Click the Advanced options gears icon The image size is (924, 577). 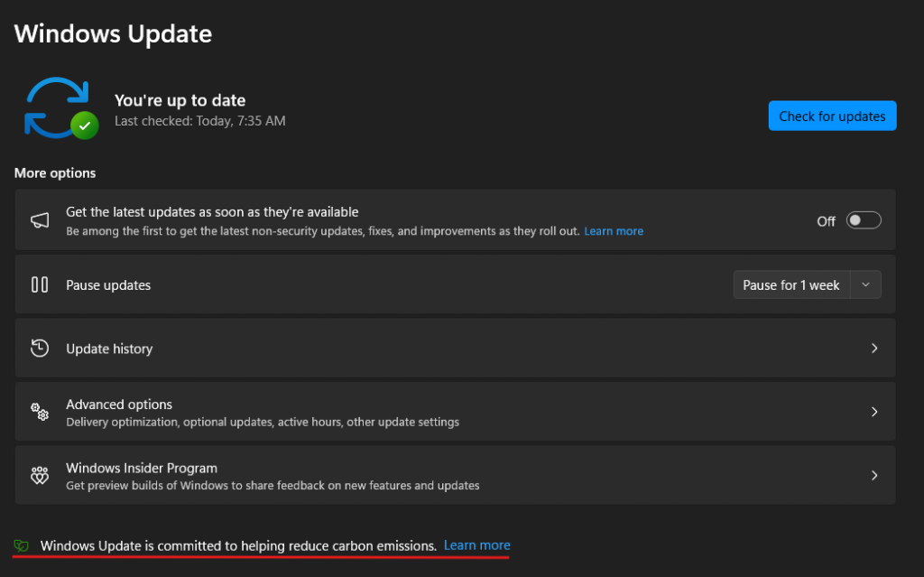(40, 413)
